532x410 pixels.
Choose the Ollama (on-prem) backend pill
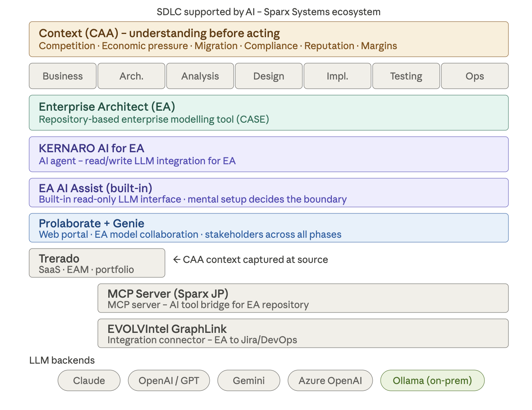[433, 380]
